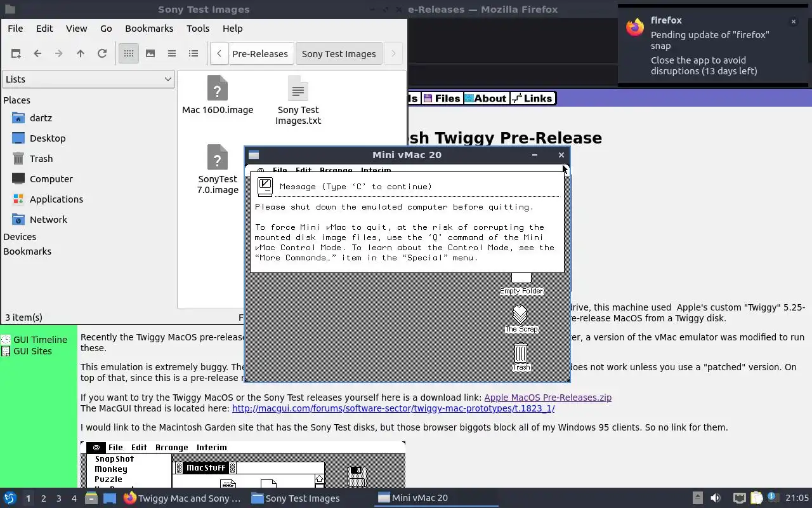Switch to workspace 3
The width and height of the screenshot is (812, 508).
point(58,498)
